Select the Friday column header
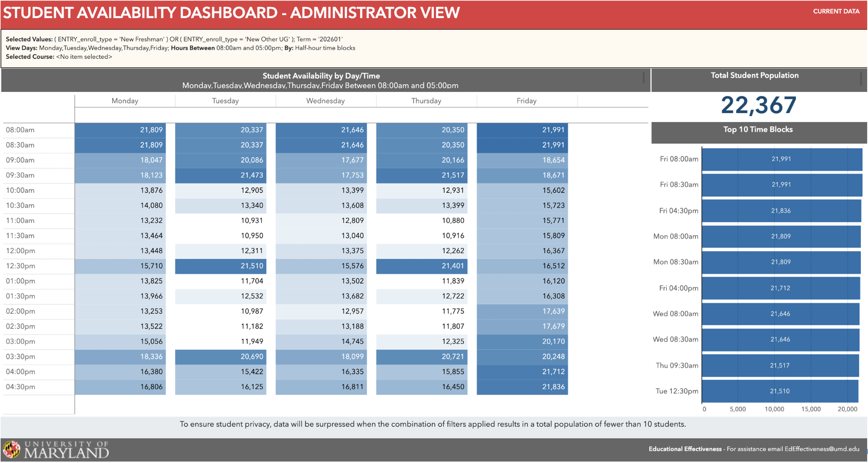The image size is (868, 463). pos(526,100)
